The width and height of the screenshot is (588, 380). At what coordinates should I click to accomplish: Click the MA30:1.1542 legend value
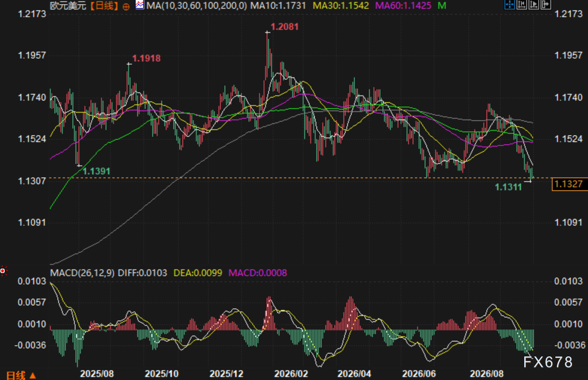(x=341, y=6)
